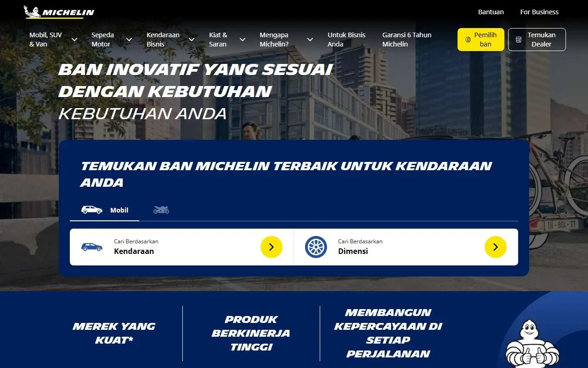Viewport: 588px width, 368px height.
Task: Click TEMUKAN BAN MICHELIN TERBAIK heading
Action: coord(286,174)
